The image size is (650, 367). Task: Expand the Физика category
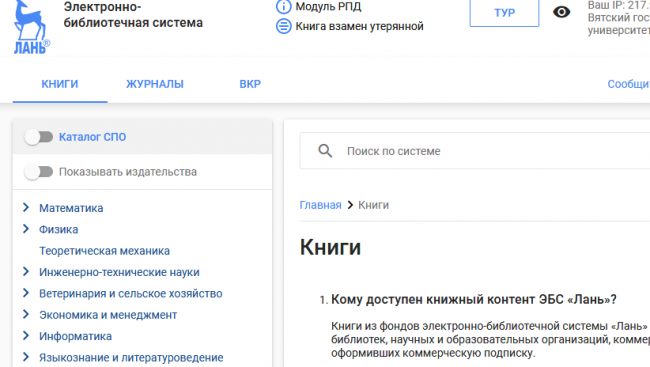[x=26, y=229]
